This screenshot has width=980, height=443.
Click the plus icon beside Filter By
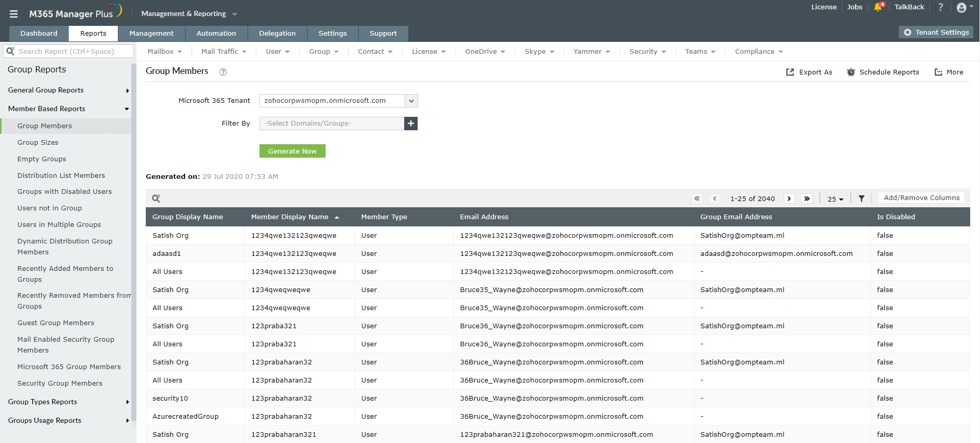coord(411,124)
